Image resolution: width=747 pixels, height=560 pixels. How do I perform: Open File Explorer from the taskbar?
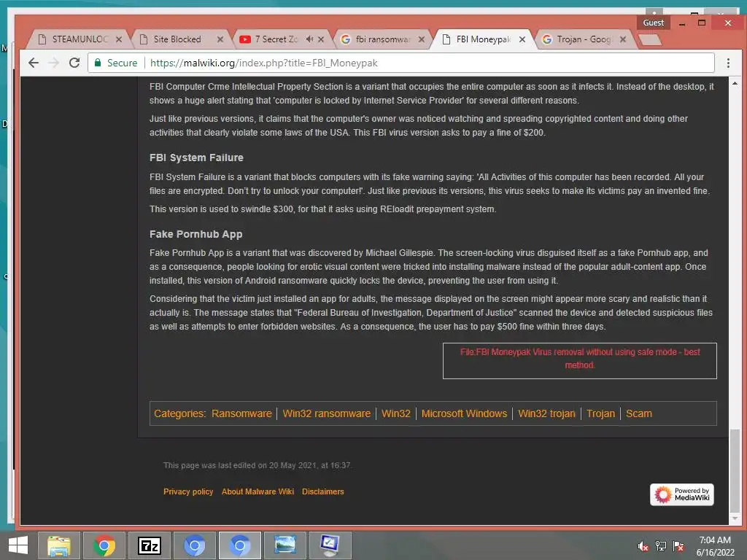59,545
